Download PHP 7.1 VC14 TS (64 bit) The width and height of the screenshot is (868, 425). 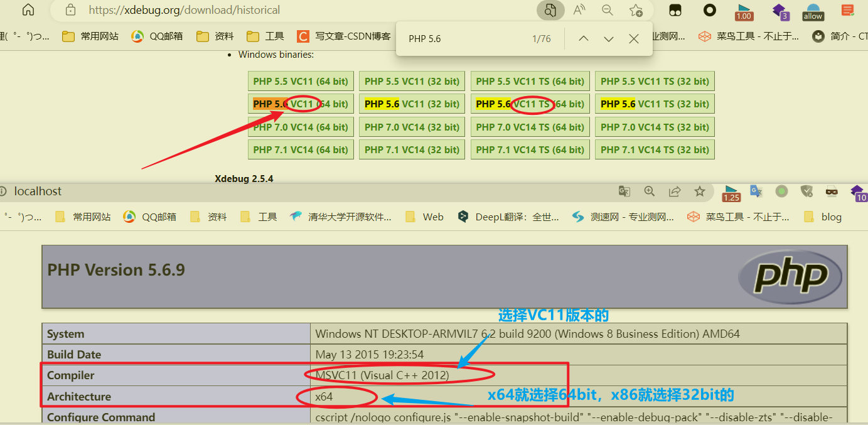coord(530,149)
